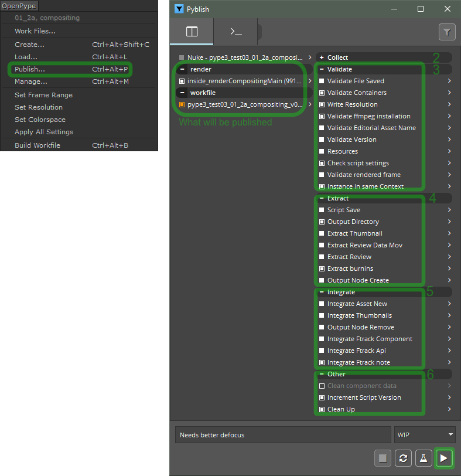
Task: Open details arrow for inside_renderCompositingMain
Action: (310, 81)
